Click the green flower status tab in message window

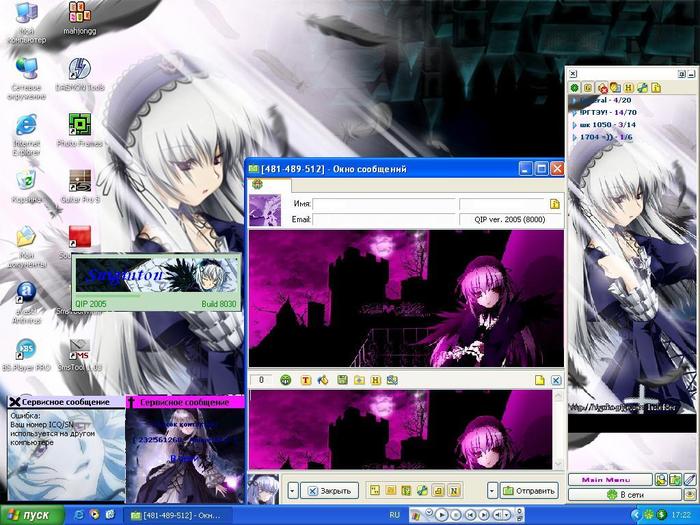point(257,184)
